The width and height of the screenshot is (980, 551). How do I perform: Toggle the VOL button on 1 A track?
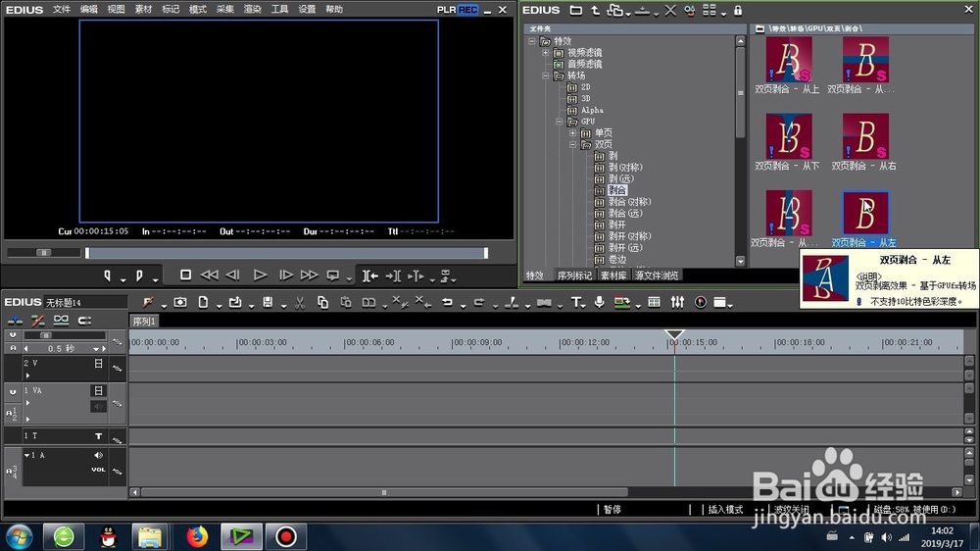pyautogui.click(x=98, y=470)
